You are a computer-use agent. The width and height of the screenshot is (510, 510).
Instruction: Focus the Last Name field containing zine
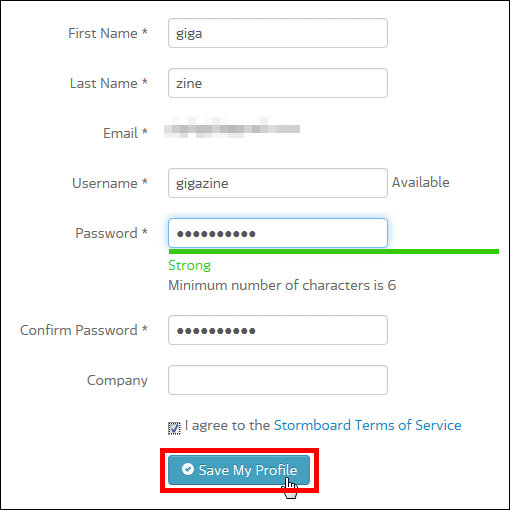(278, 83)
